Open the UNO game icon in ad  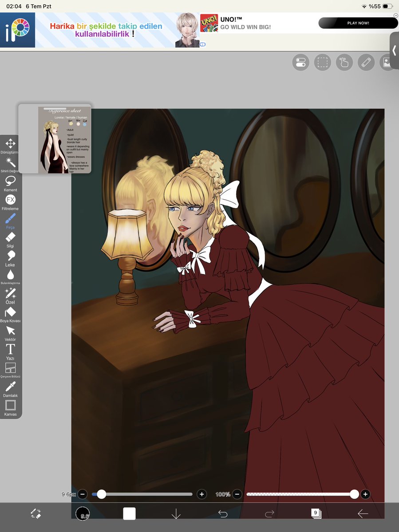tap(209, 23)
